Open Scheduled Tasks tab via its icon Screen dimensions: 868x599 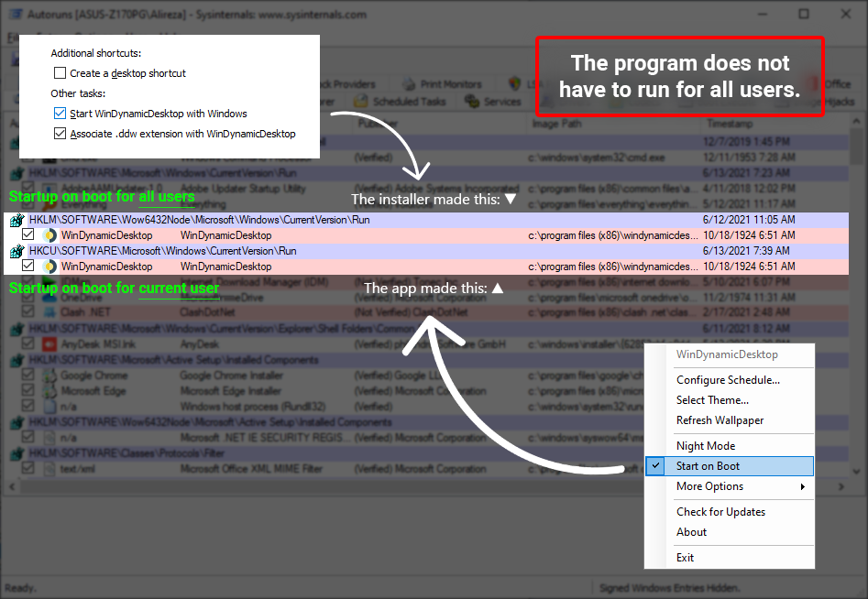pos(361,102)
